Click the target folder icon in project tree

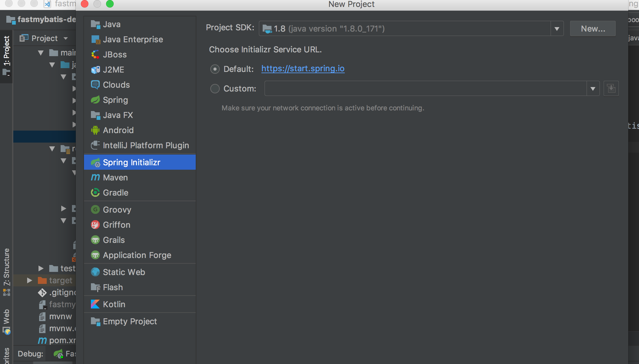(x=42, y=280)
